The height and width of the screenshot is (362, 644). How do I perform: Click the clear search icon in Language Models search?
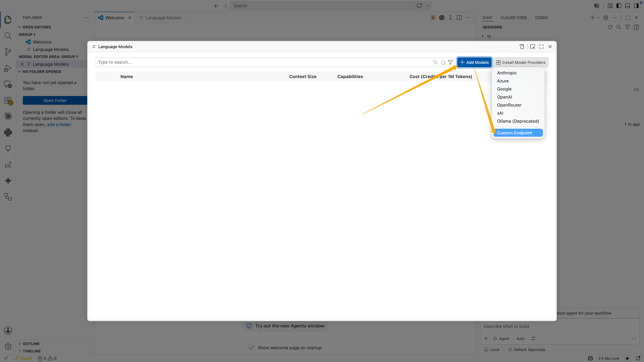435,62
